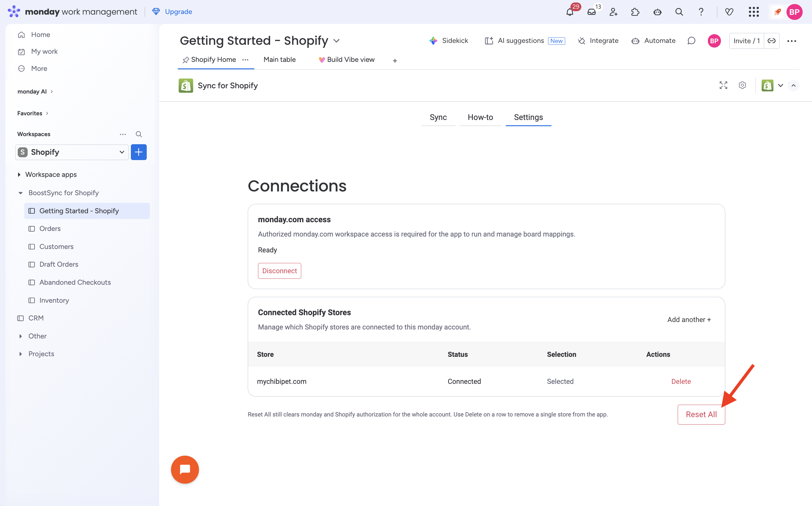Open the orange chat support bubble
Screen dimensions: 812x506
coord(185,469)
